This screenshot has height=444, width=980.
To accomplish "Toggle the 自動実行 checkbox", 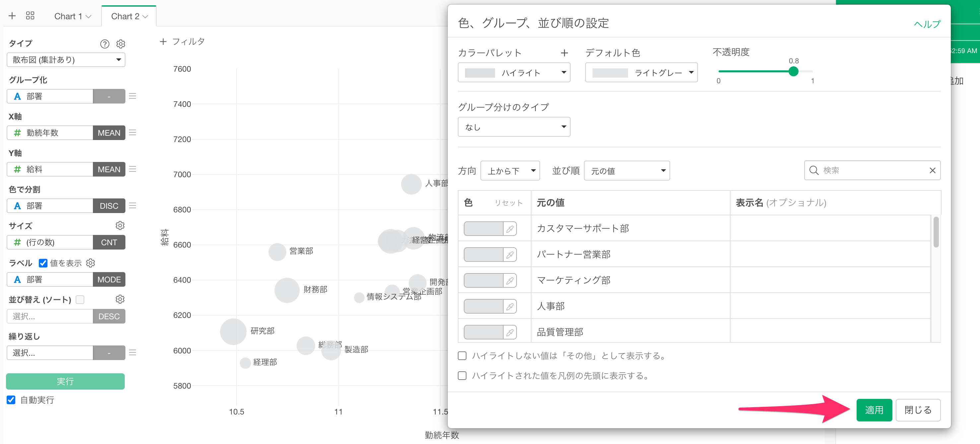I will coord(11,400).
